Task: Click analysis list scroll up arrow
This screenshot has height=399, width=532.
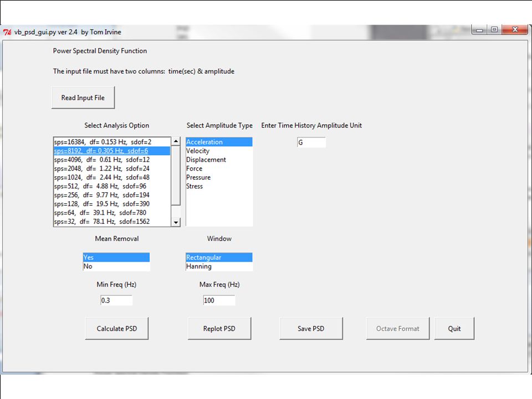Action: [x=176, y=141]
